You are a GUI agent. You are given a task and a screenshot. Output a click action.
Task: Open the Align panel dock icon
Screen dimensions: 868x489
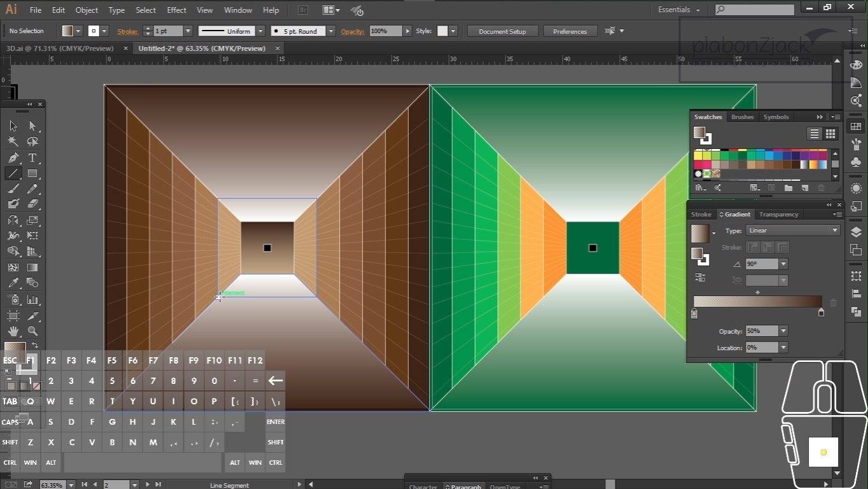pos(856,295)
